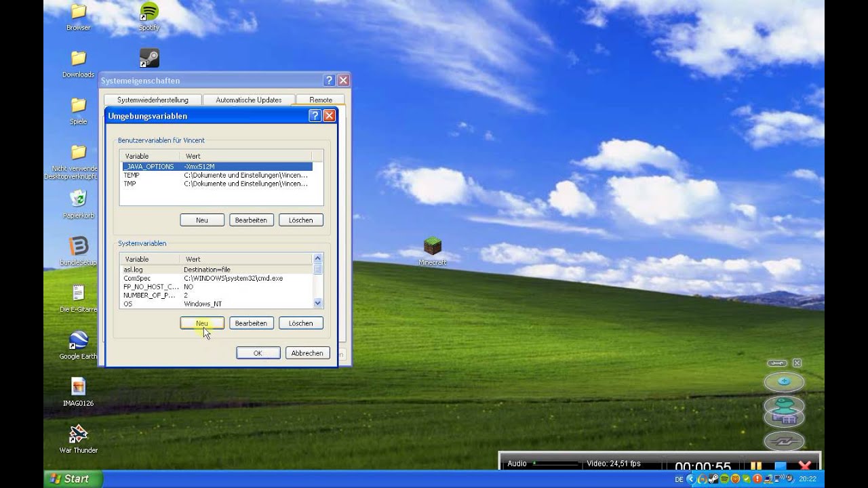Click the Steam icon in system tray

click(x=713, y=479)
